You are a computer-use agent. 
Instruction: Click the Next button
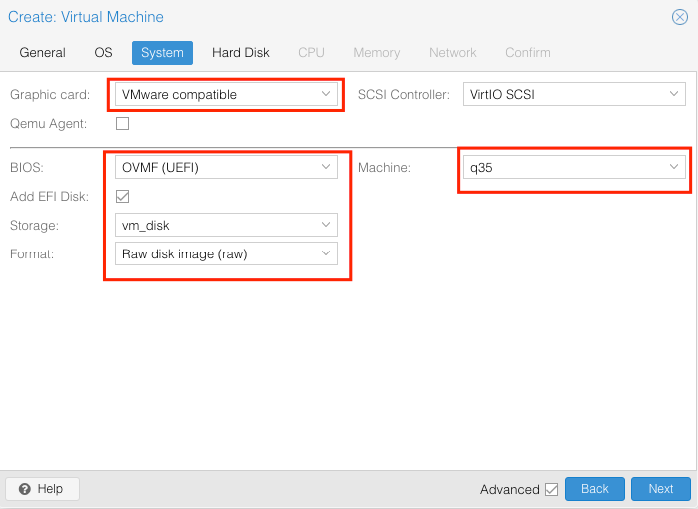pos(661,489)
